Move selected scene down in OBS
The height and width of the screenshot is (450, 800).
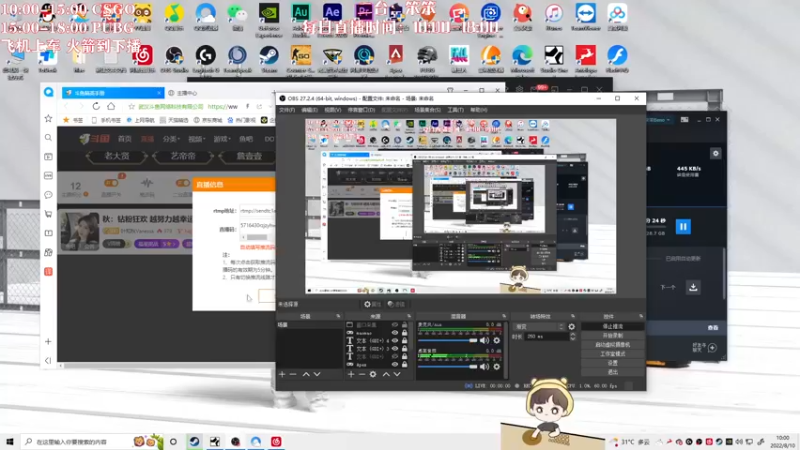pos(317,374)
